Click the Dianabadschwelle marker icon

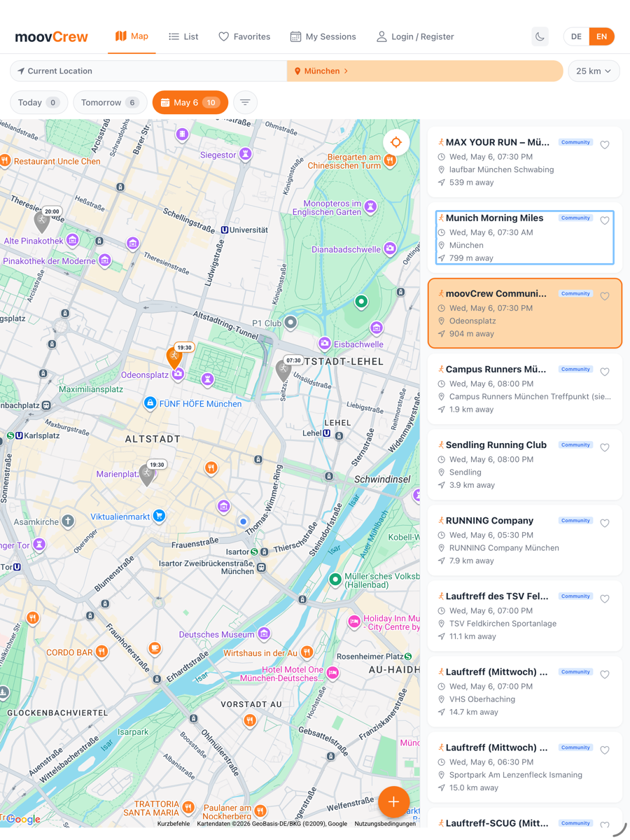click(390, 248)
